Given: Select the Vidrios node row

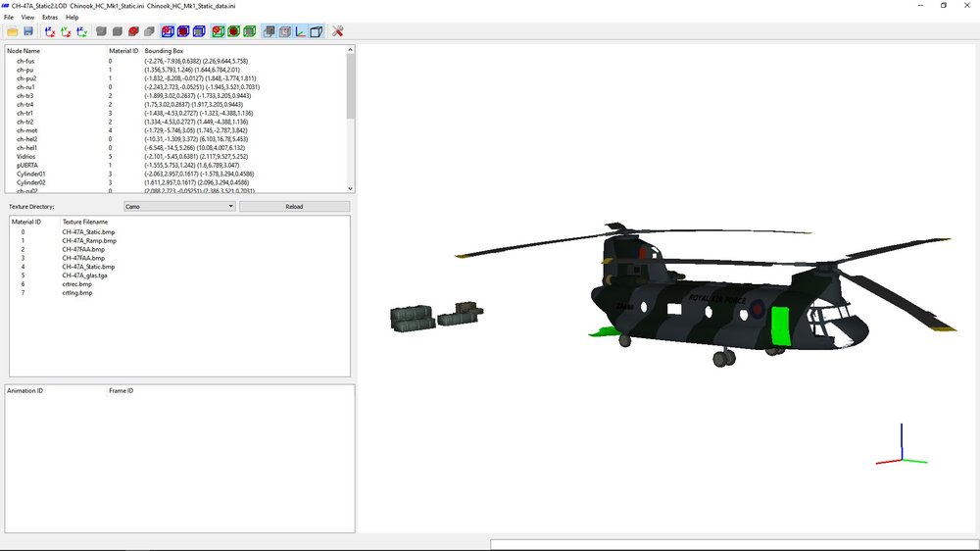Looking at the screenshot, I should point(175,156).
